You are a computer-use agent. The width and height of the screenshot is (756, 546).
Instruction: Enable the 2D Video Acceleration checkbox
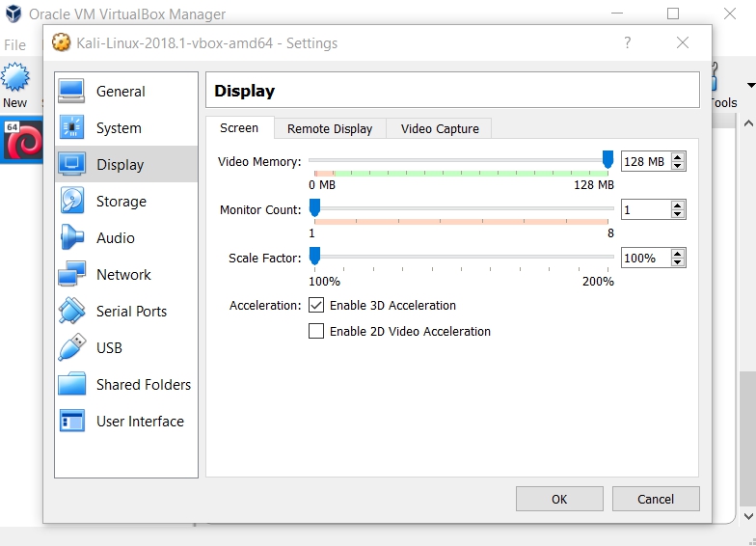(x=316, y=332)
